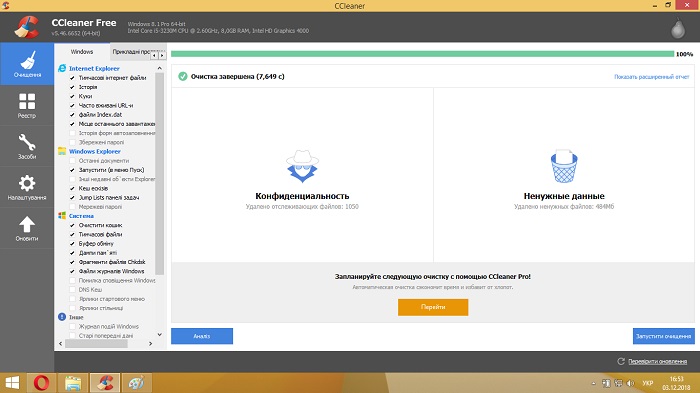Click the Windows Explorer folder icon
Image resolution: width=700 pixels, height=393 pixels.
point(62,151)
